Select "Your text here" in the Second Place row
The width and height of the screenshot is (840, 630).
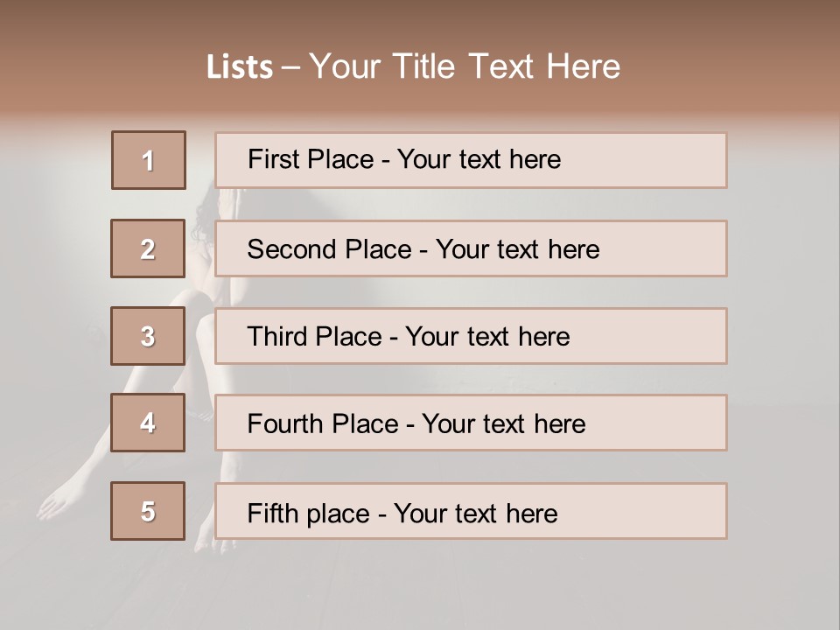[x=517, y=249]
